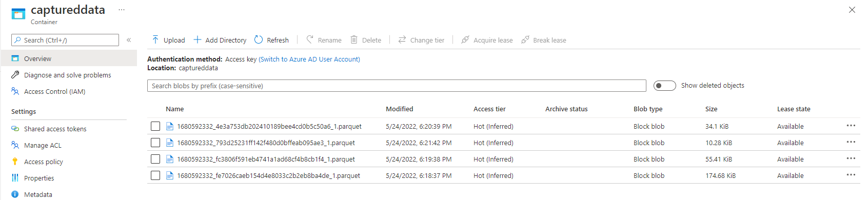The height and width of the screenshot is (200, 868).
Task: Click the Refresh icon in toolbar
Action: point(259,39)
